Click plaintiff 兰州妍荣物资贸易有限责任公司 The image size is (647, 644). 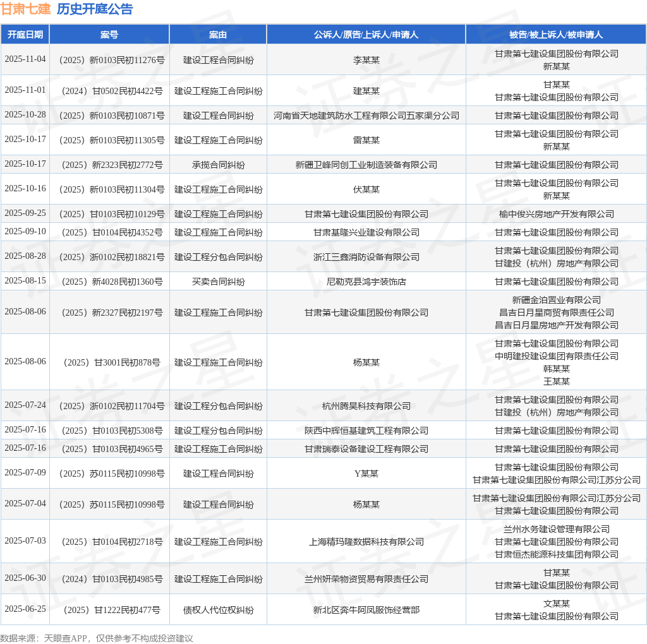point(366,579)
